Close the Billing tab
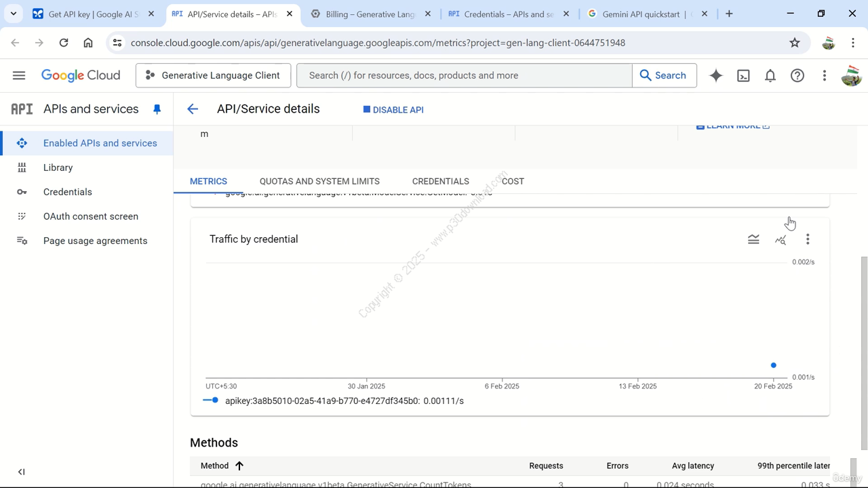The image size is (868, 488). click(x=428, y=14)
